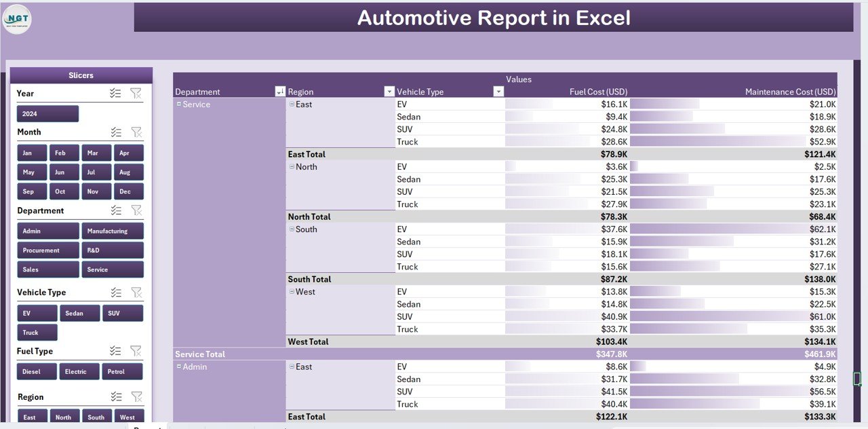Clear the filter on the Year slicer
The height and width of the screenshot is (429, 868).
pyautogui.click(x=136, y=94)
